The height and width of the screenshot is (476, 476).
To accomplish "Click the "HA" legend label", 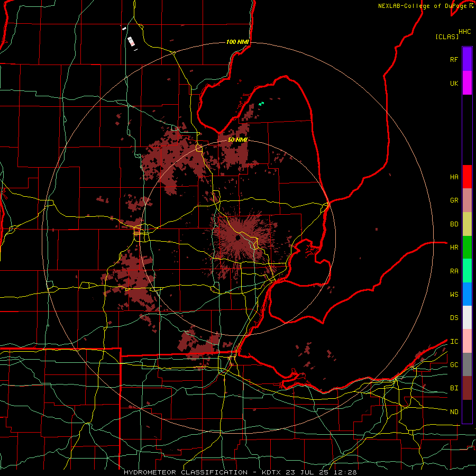I will pos(454,177).
